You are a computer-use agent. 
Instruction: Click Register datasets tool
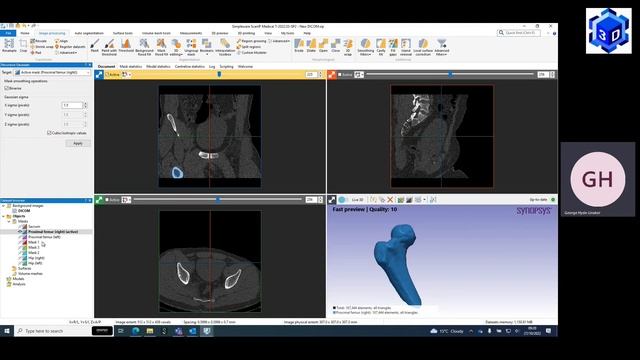pyautogui.click(x=70, y=47)
